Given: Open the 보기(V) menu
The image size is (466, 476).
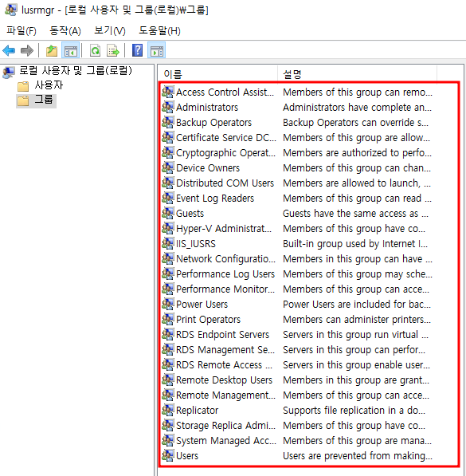Looking at the screenshot, I should coord(109,30).
